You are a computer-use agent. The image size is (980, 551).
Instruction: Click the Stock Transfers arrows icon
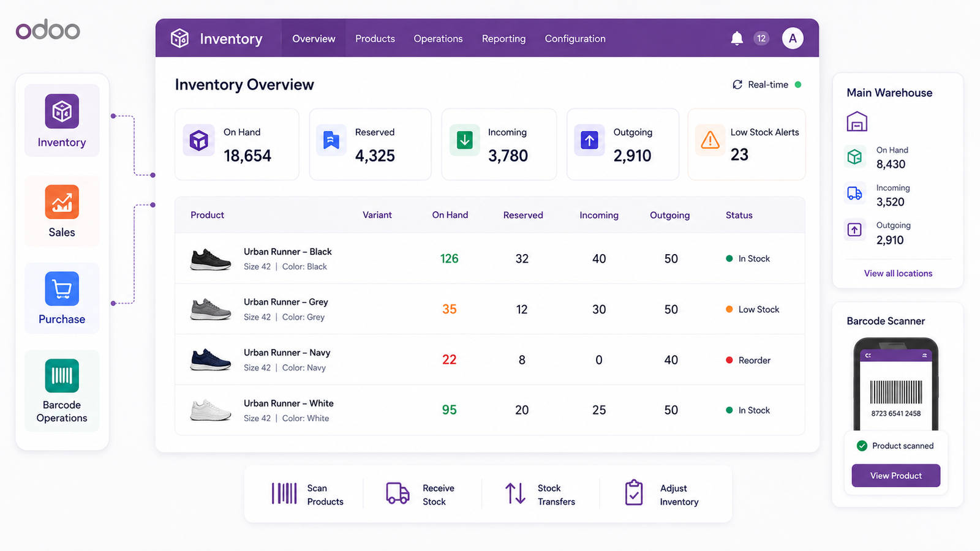(x=515, y=493)
